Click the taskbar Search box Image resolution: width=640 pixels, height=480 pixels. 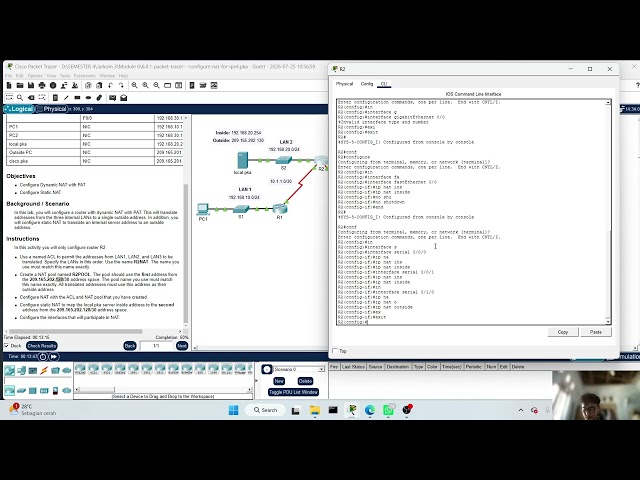coord(266,410)
